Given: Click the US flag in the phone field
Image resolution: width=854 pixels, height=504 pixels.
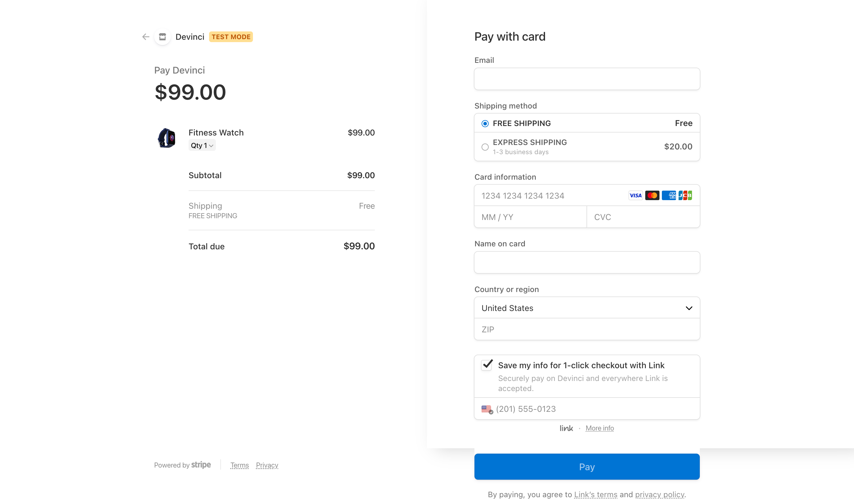Looking at the screenshot, I should (x=486, y=409).
